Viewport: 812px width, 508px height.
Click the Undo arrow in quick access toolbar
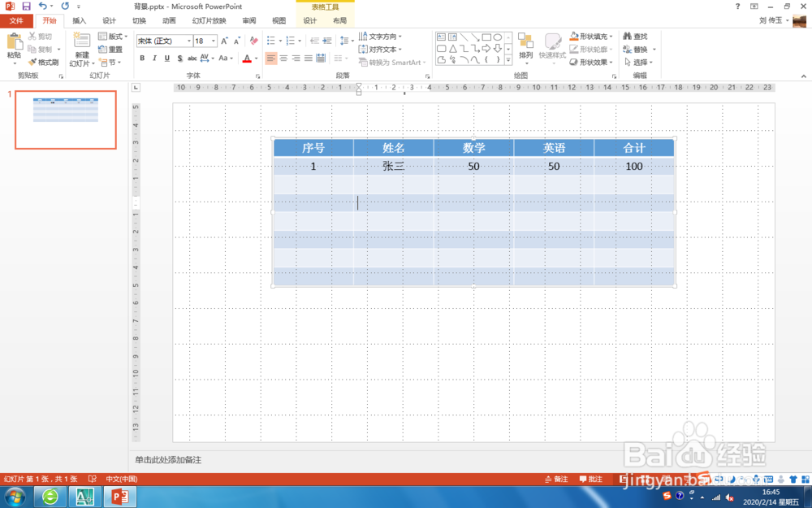point(42,7)
